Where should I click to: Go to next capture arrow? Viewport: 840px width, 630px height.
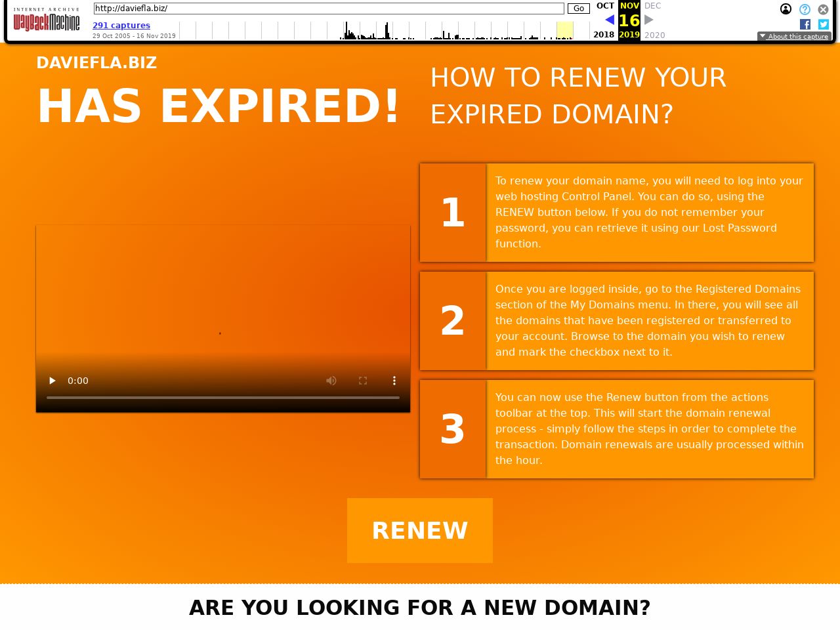(648, 20)
